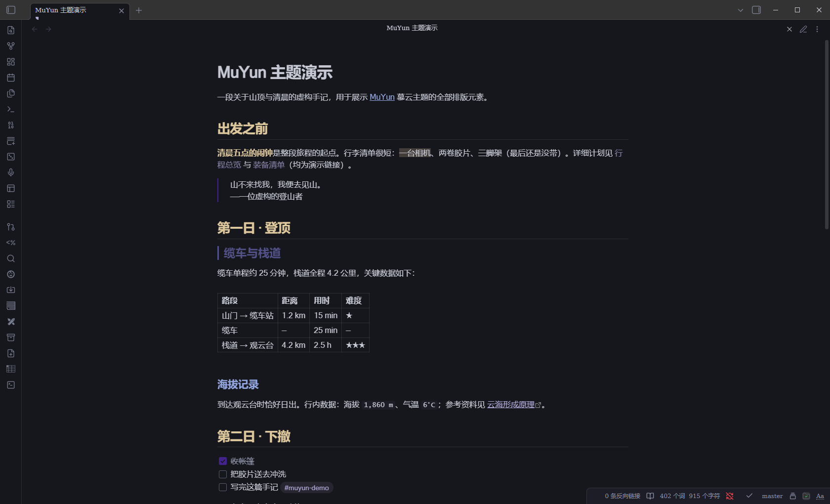The width and height of the screenshot is (830, 504).
Task: Click the 出发之前 heading
Action: click(243, 128)
